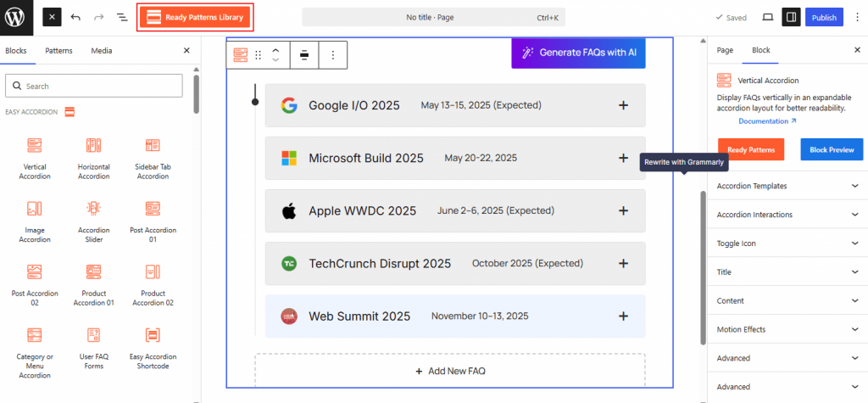Toggle the settings sidebar panel button
The width and height of the screenshot is (868, 403).
[x=790, y=17]
